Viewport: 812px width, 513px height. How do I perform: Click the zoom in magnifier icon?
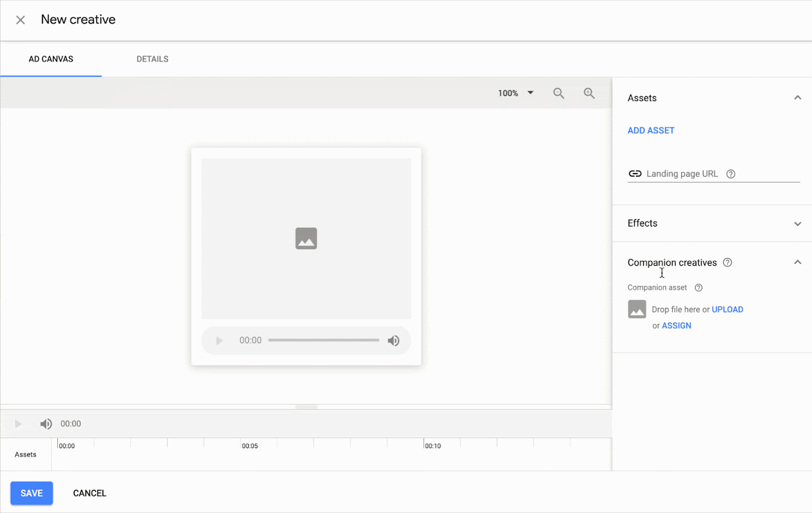pos(589,93)
